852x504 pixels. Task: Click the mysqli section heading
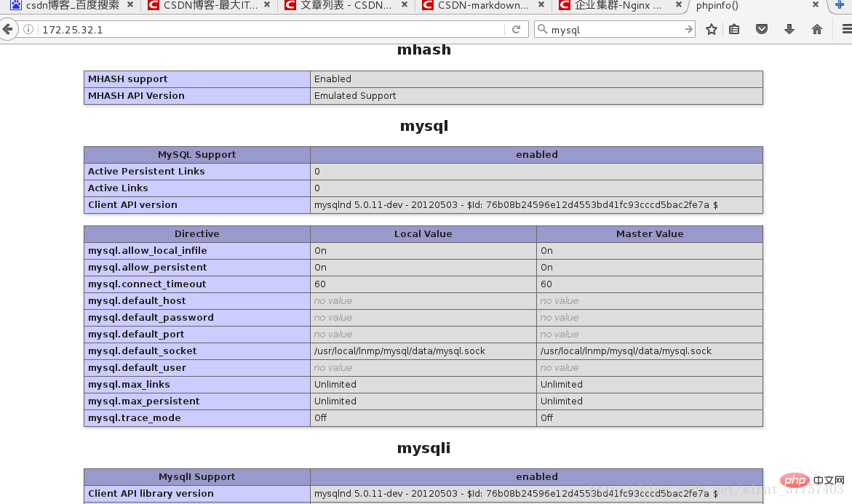pyautogui.click(x=424, y=448)
